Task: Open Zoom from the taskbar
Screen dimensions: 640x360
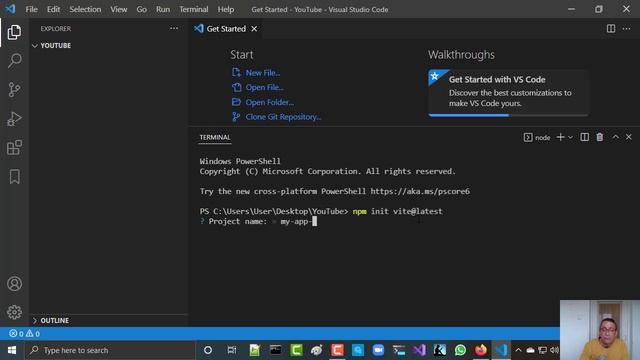Action: (378, 350)
